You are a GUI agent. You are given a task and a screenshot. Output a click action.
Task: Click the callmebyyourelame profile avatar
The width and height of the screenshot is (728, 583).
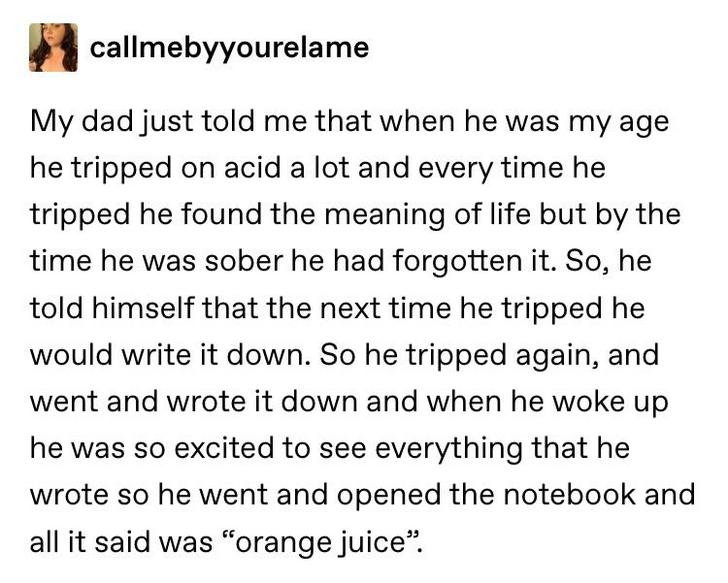[x=53, y=46]
